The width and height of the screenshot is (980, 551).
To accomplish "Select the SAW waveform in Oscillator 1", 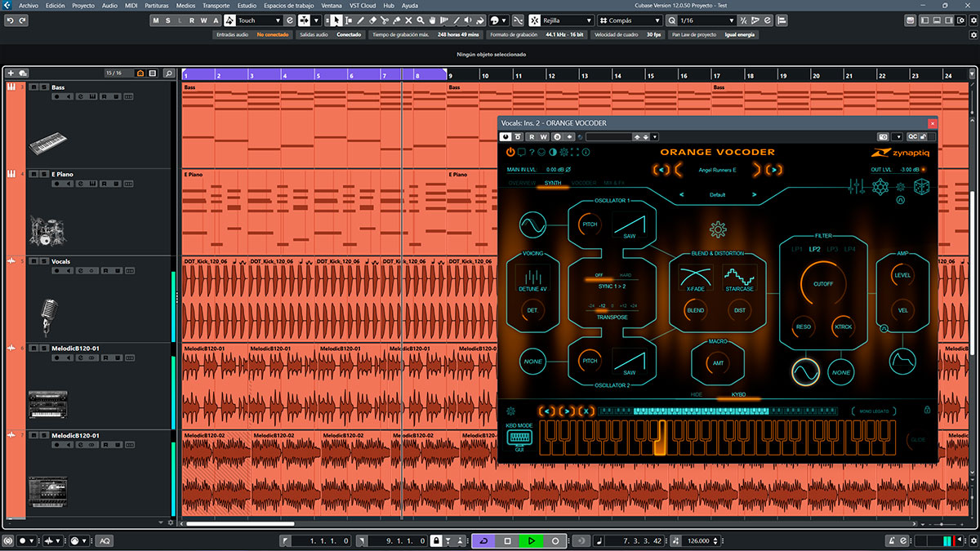I will click(629, 224).
